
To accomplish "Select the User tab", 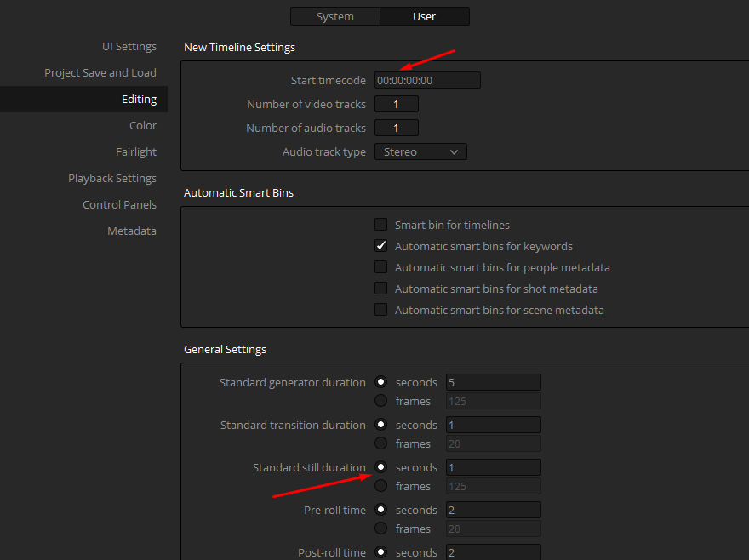I will pos(424,16).
